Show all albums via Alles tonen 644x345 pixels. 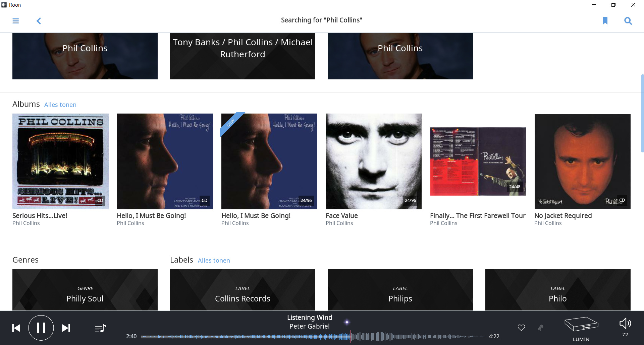coord(60,105)
